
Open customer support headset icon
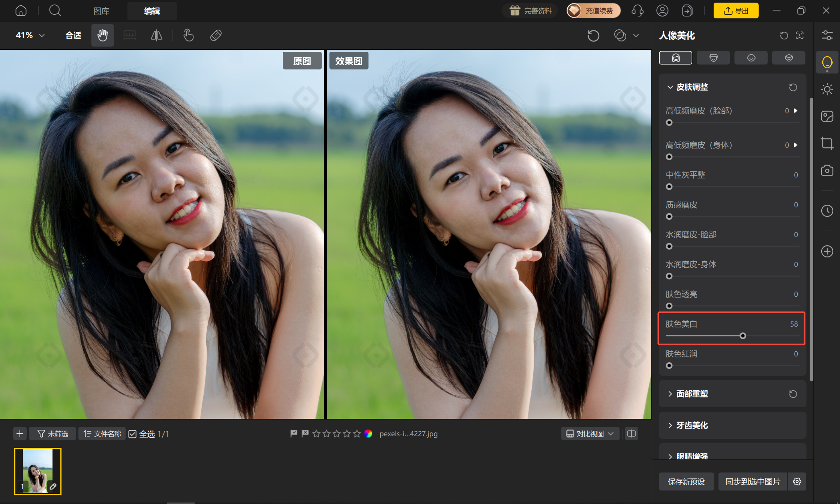coord(637,10)
